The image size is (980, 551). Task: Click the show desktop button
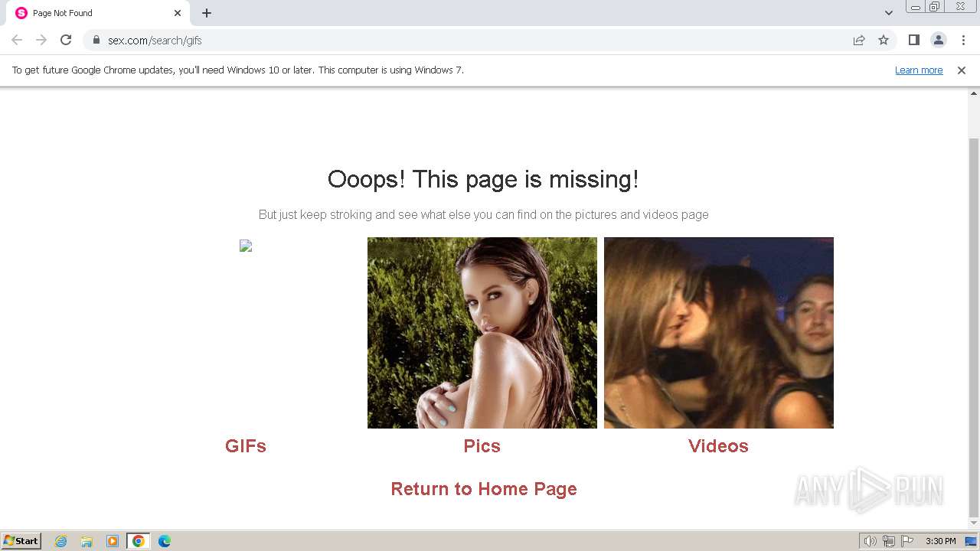tap(971, 541)
